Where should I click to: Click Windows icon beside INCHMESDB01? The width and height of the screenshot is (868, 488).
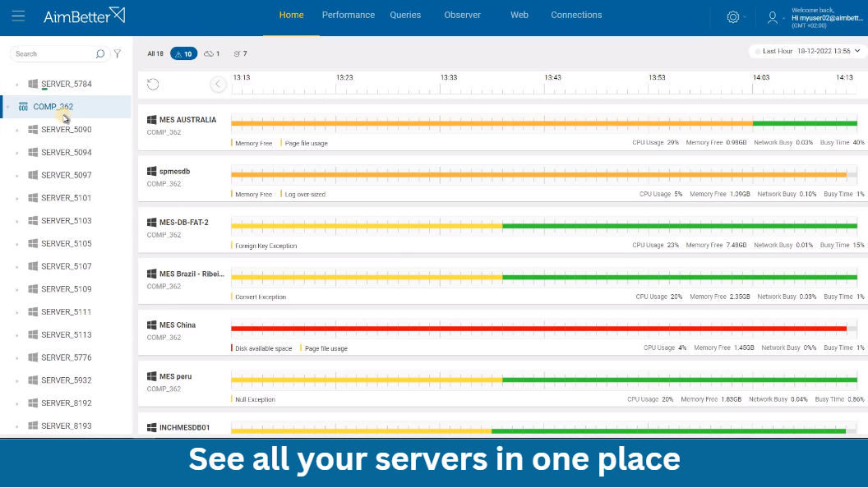152,428
